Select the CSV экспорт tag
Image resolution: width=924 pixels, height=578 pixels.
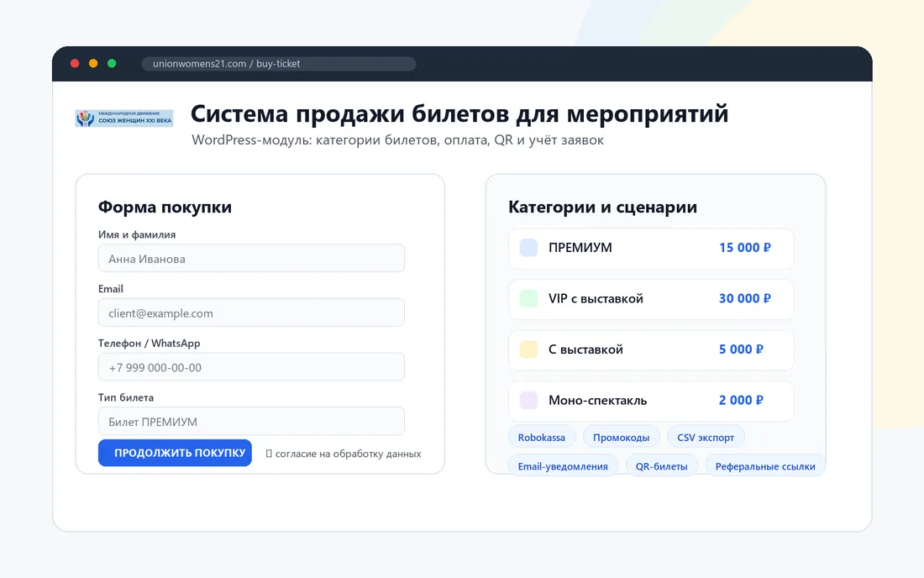(x=706, y=437)
